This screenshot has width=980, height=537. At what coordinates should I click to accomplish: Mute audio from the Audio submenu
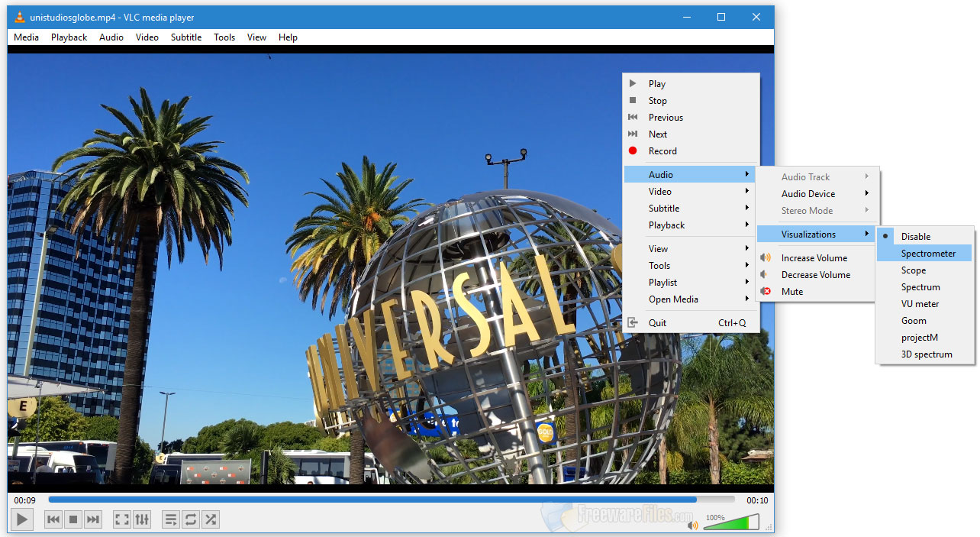pos(815,292)
